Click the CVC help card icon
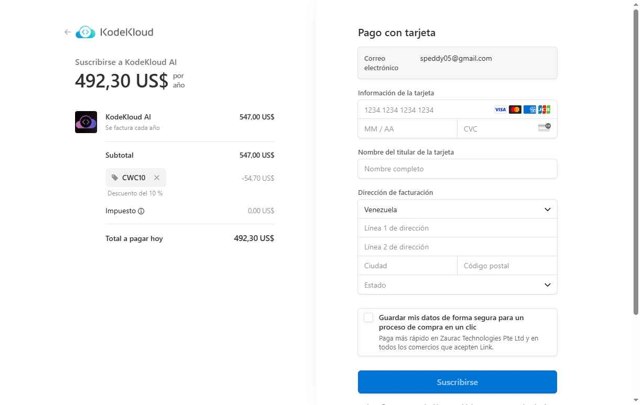The height and width of the screenshot is (405, 640). [x=544, y=128]
